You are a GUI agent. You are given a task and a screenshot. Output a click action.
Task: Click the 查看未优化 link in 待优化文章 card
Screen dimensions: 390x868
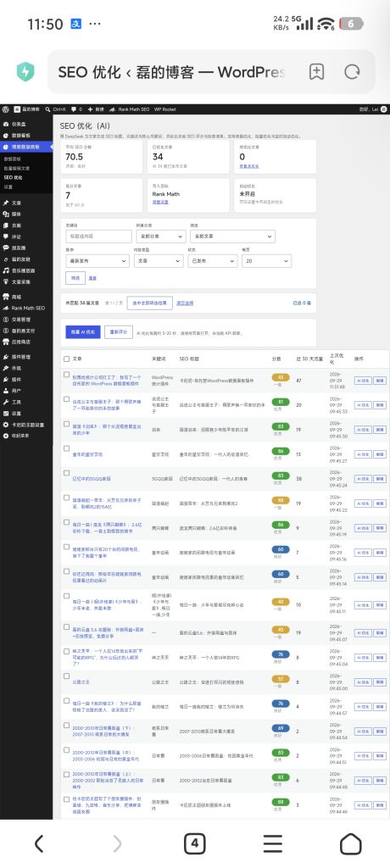(x=248, y=166)
